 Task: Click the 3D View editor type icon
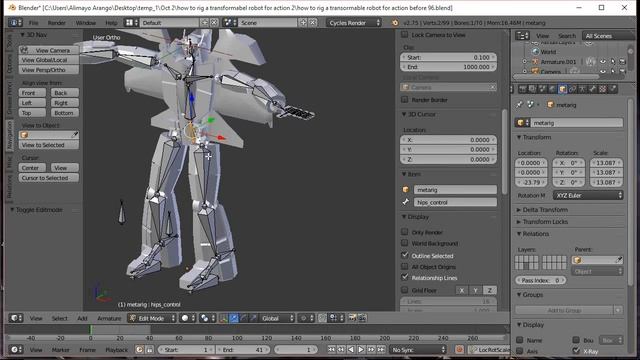click(15, 318)
